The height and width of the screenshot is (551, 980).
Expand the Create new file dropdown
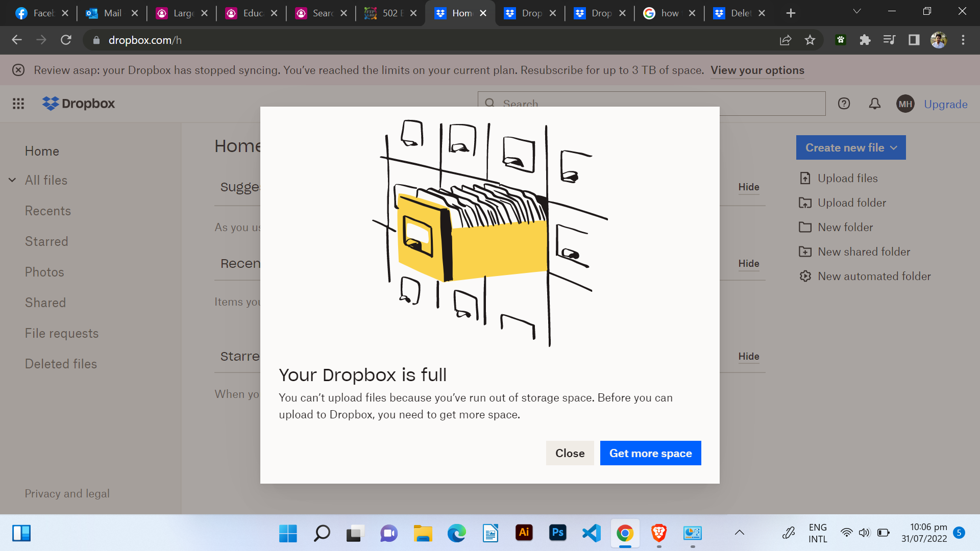851,147
